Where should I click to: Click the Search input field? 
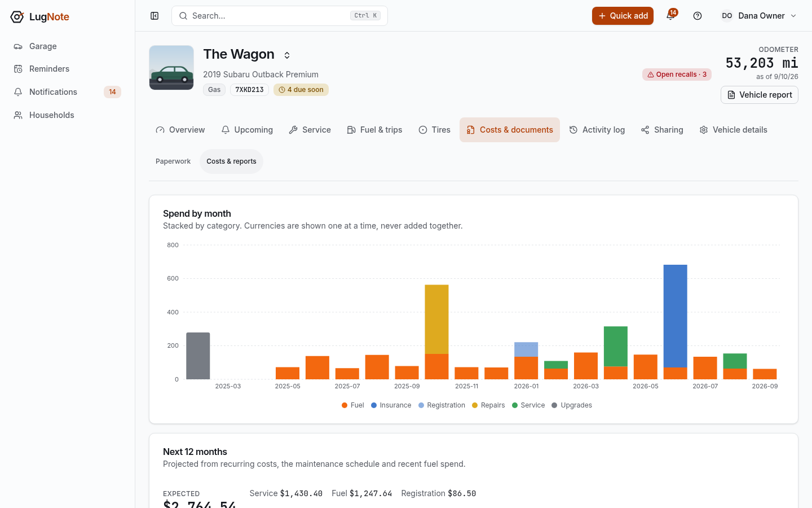[280, 16]
